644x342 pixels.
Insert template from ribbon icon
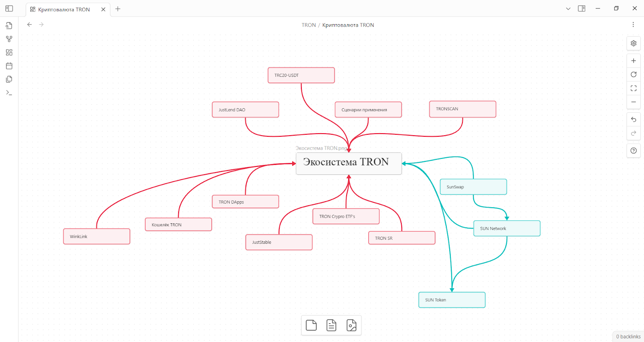[x=9, y=79]
